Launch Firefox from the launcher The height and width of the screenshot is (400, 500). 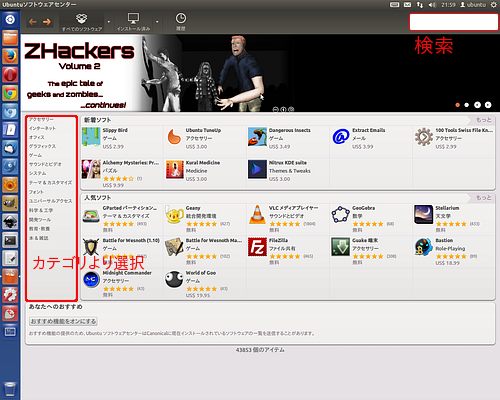pyautogui.click(x=10, y=56)
